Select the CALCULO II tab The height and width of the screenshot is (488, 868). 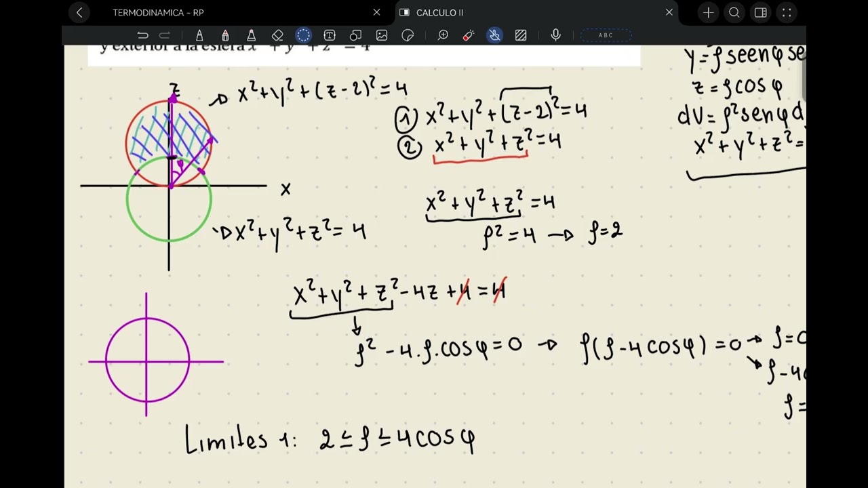(x=439, y=12)
